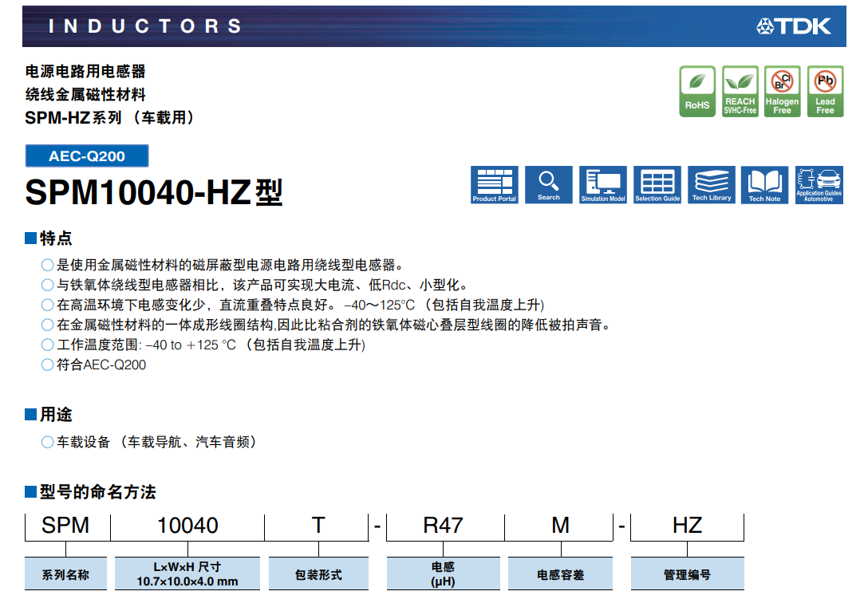Image resolution: width=868 pixels, height=603 pixels.
Task: Click the INDUCTORS header banner text
Action: [145, 26]
